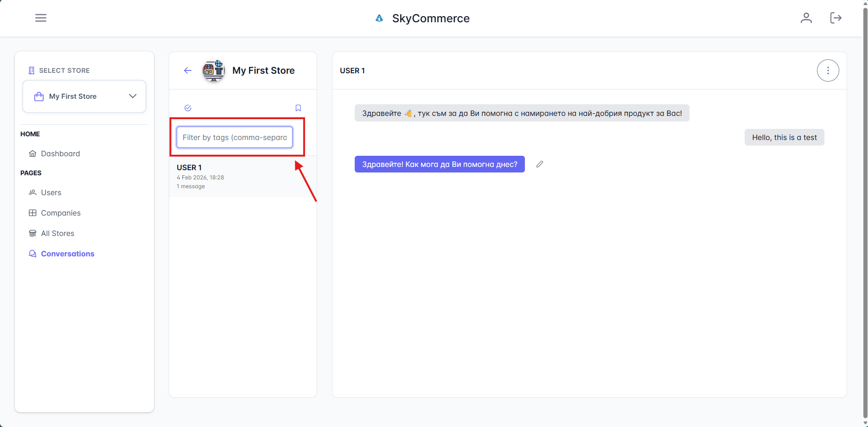Click the purple 'Как мога да Ви помогна' message
This screenshot has height=427, width=868.
tap(440, 164)
